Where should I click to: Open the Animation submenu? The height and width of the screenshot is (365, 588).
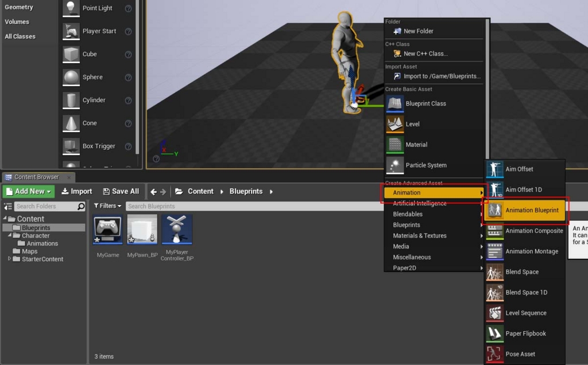435,193
